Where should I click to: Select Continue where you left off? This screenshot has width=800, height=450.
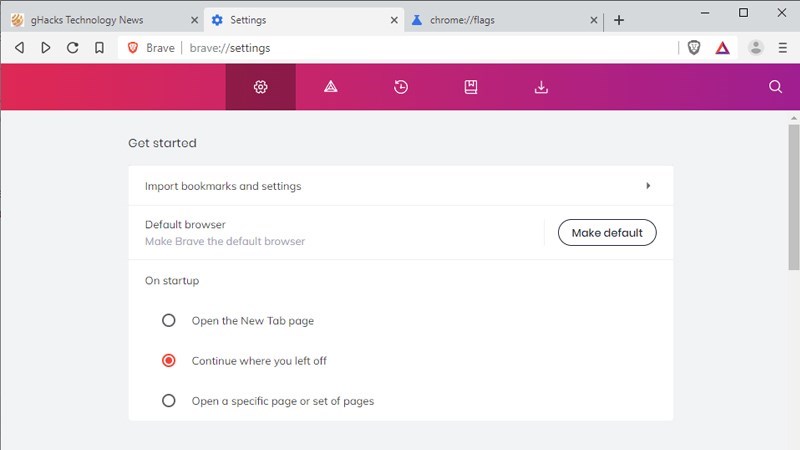168,361
